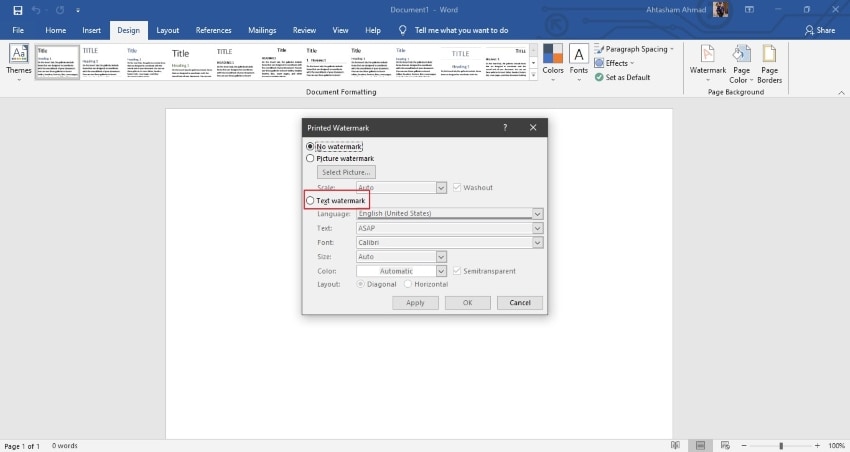
Task: Click the Share button
Action: (820, 30)
